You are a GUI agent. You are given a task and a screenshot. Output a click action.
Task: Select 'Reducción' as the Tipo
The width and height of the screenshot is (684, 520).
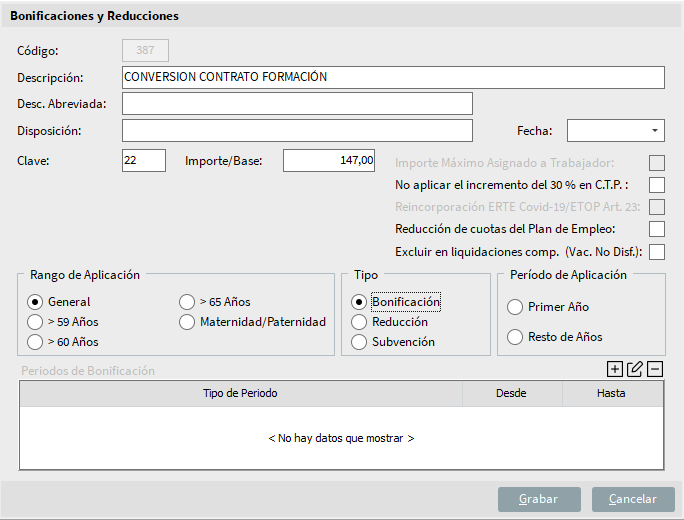(359, 322)
